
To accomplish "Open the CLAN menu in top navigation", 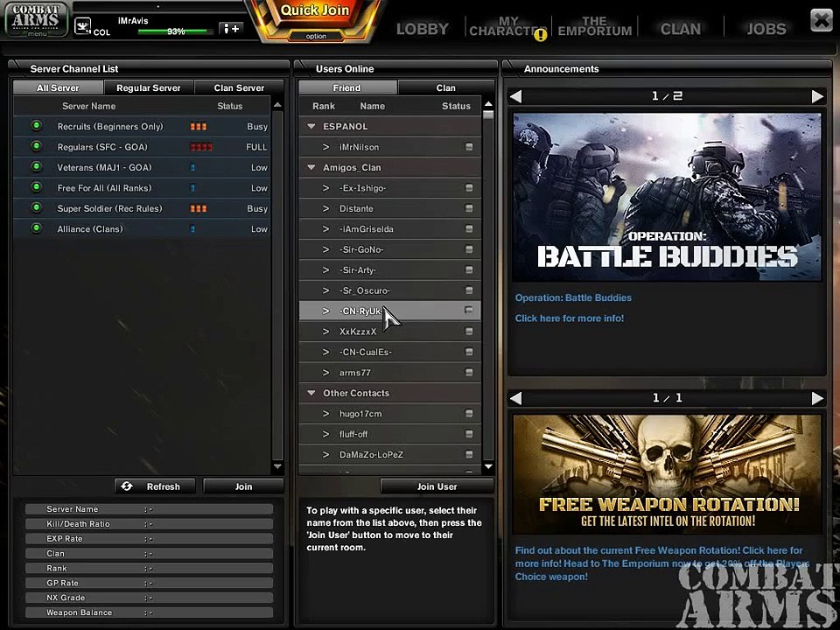I will tap(681, 29).
